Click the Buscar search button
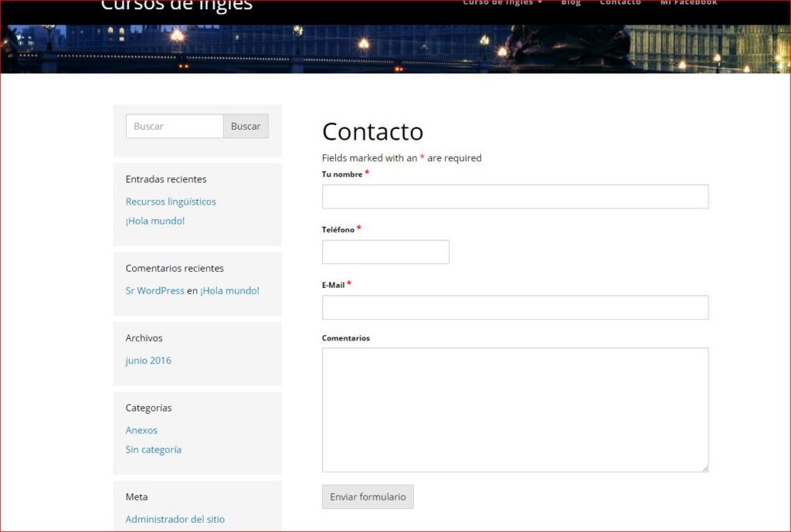This screenshot has width=791, height=532. 246,126
